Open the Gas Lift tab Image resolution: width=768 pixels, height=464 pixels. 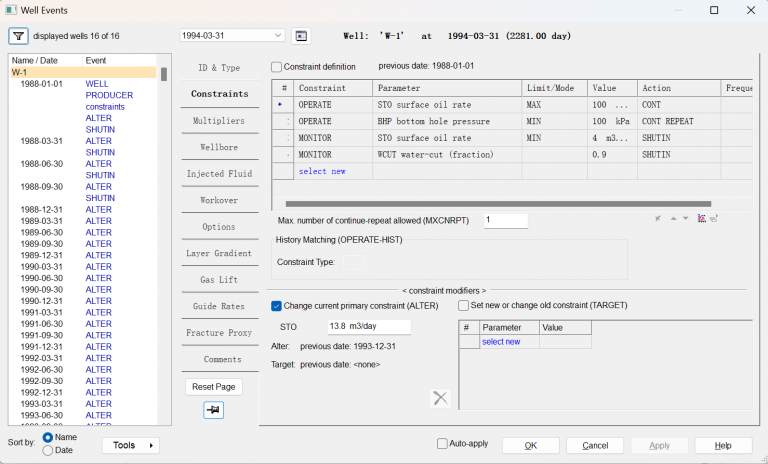(218, 279)
